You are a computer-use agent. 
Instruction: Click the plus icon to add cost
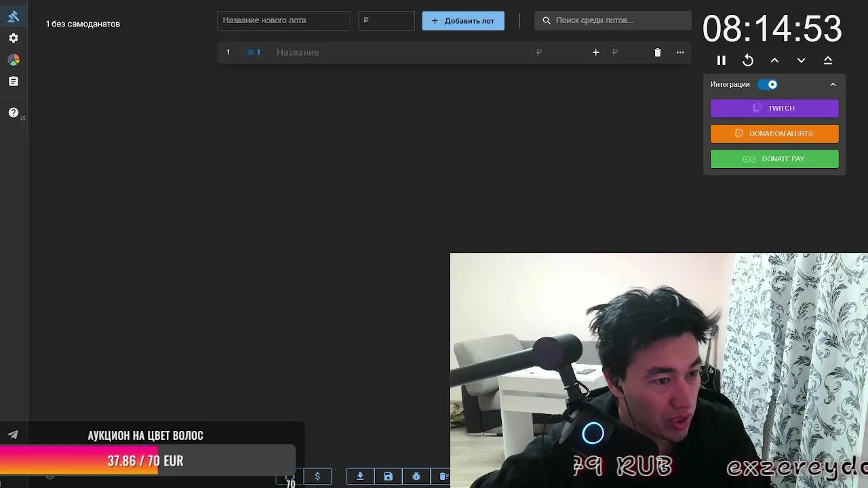pyautogui.click(x=595, y=52)
